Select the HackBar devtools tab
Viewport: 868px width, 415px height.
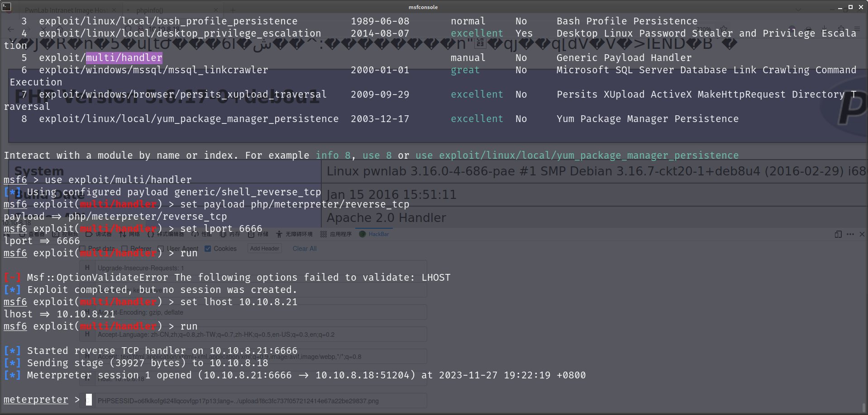(x=374, y=234)
